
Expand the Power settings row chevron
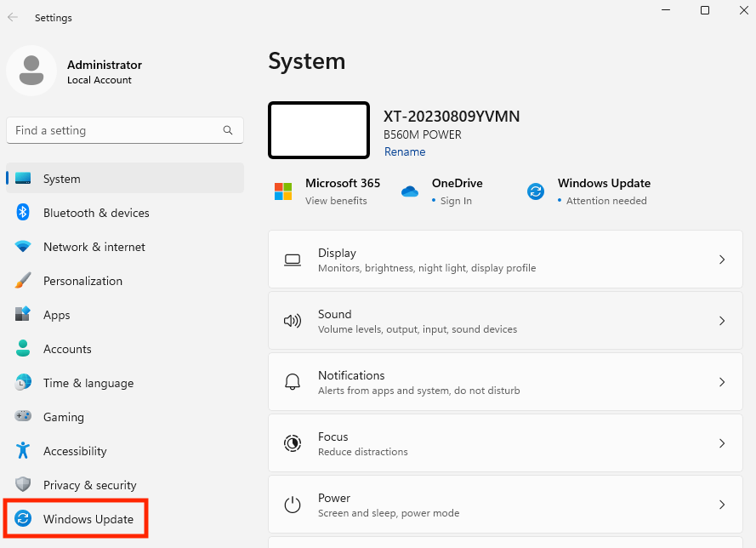(722, 505)
